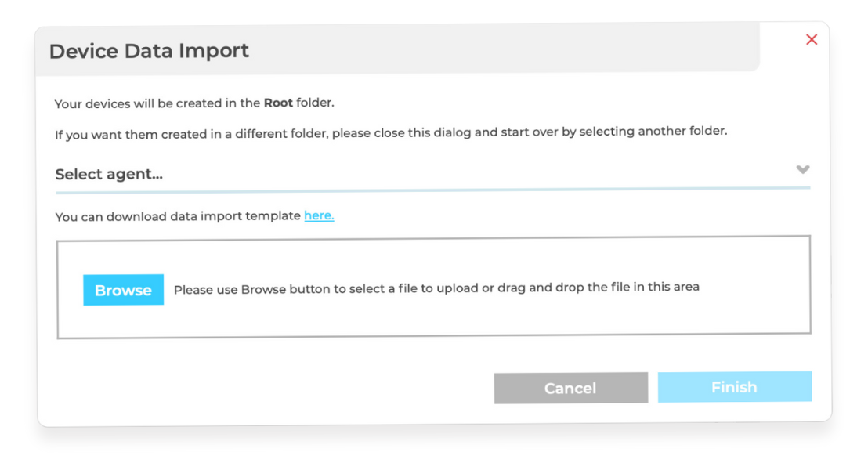The image size is (868, 463).
Task: Click the red X icon
Action: [x=812, y=39]
